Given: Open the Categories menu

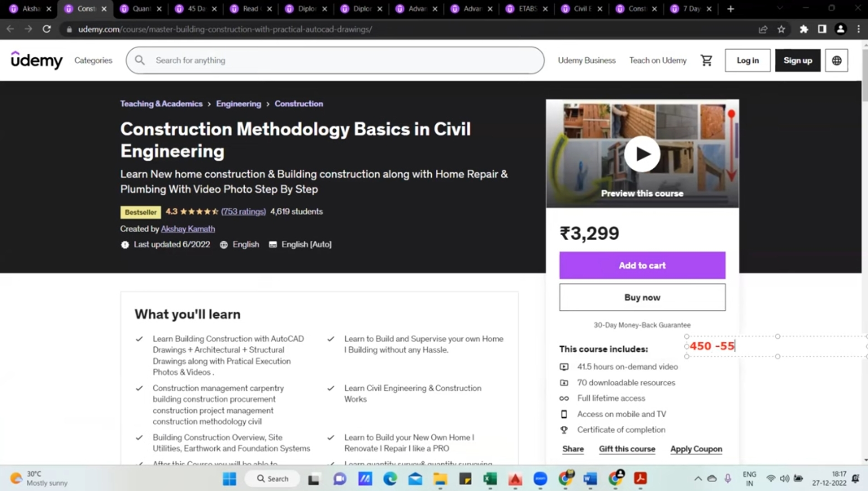Looking at the screenshot, I should pyautogui.click(x=93, y=61).
